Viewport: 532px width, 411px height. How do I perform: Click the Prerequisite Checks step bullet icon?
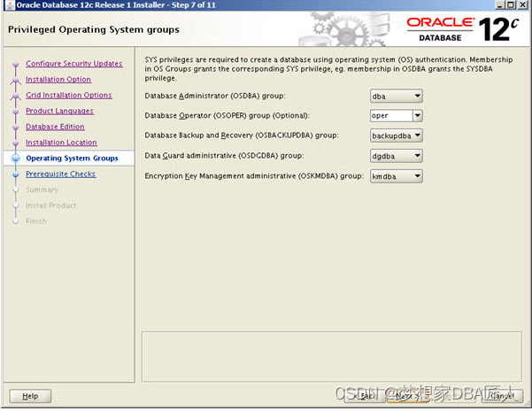coord(16,174)
